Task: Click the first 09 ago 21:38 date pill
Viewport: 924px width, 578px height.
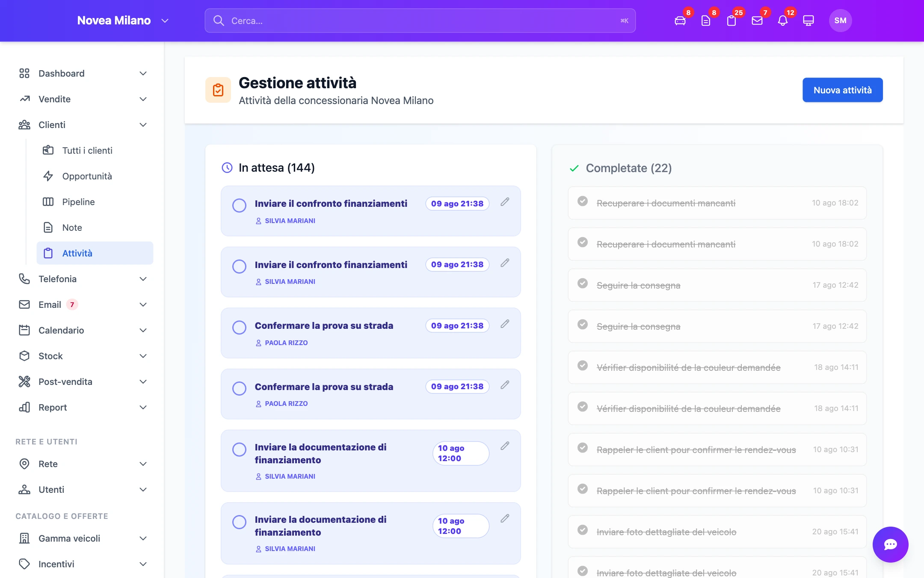Action: click(x=457, y=204)
